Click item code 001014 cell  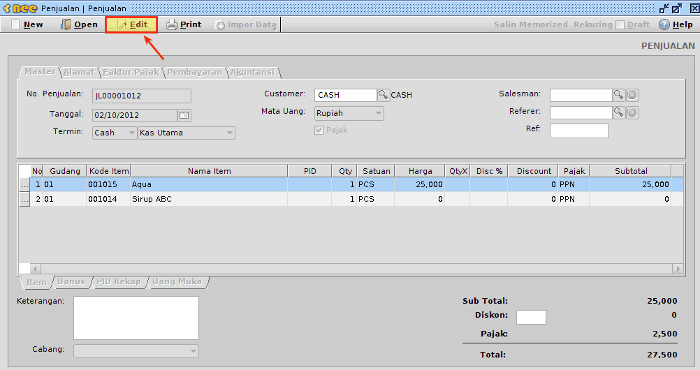108,199
